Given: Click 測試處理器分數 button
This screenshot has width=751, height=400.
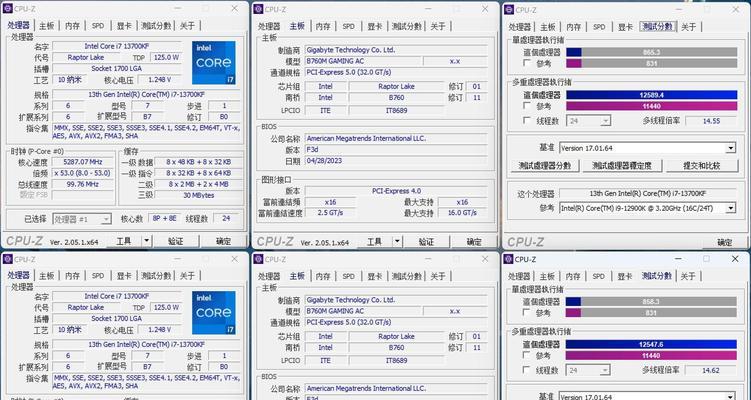Looking at the screenshot, I should click(x=545, y=166).
